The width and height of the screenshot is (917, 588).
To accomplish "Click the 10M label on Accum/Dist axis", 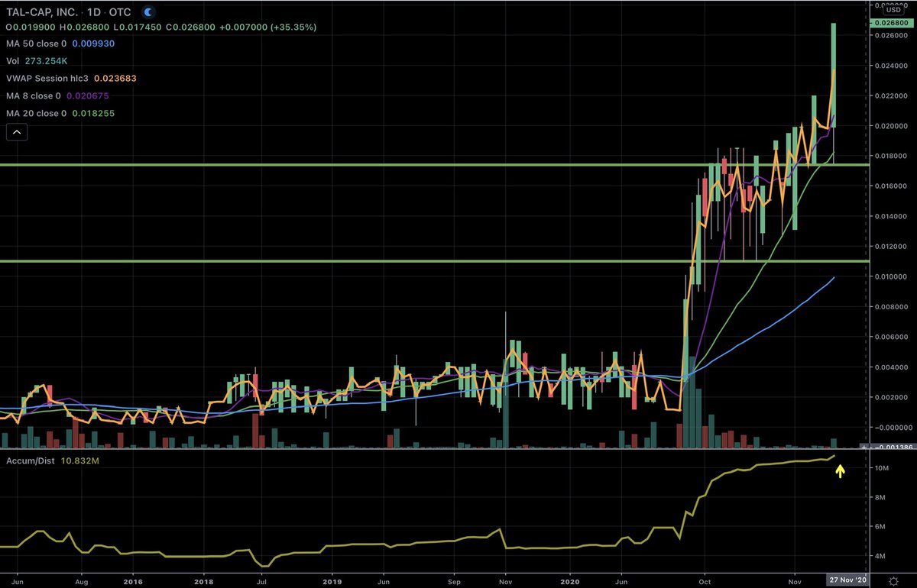I will (883, 467).
